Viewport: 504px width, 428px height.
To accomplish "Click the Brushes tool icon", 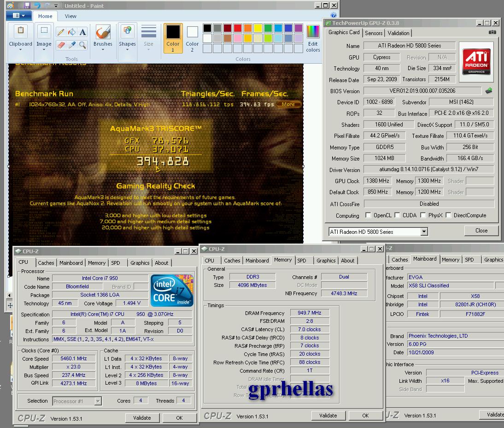I will point(103,32).
